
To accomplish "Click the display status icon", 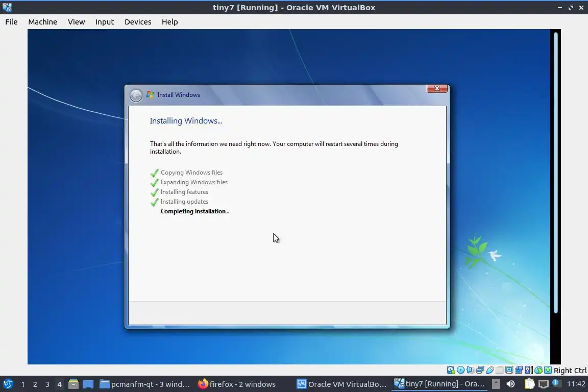I will tap(509, 370).
